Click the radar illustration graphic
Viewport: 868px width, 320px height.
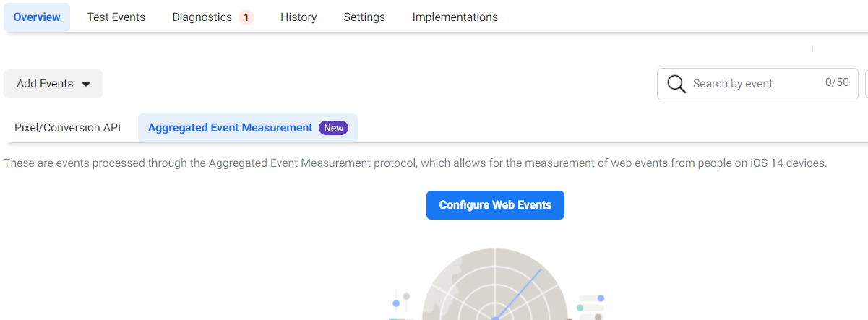[x=494, y=284]
